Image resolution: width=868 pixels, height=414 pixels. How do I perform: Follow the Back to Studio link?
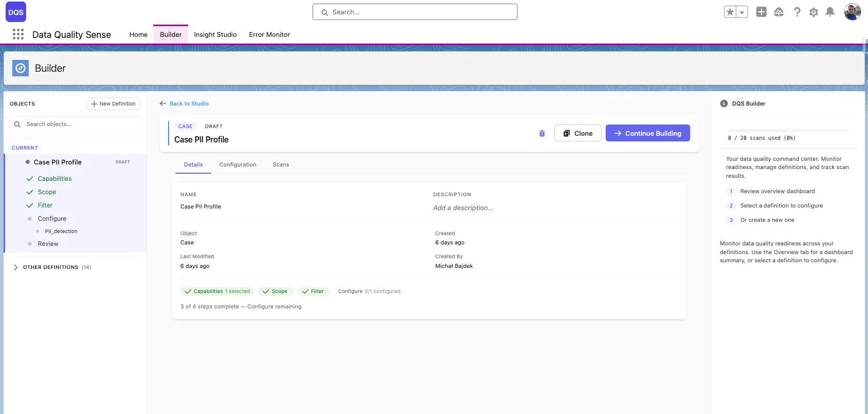point(189,103)
